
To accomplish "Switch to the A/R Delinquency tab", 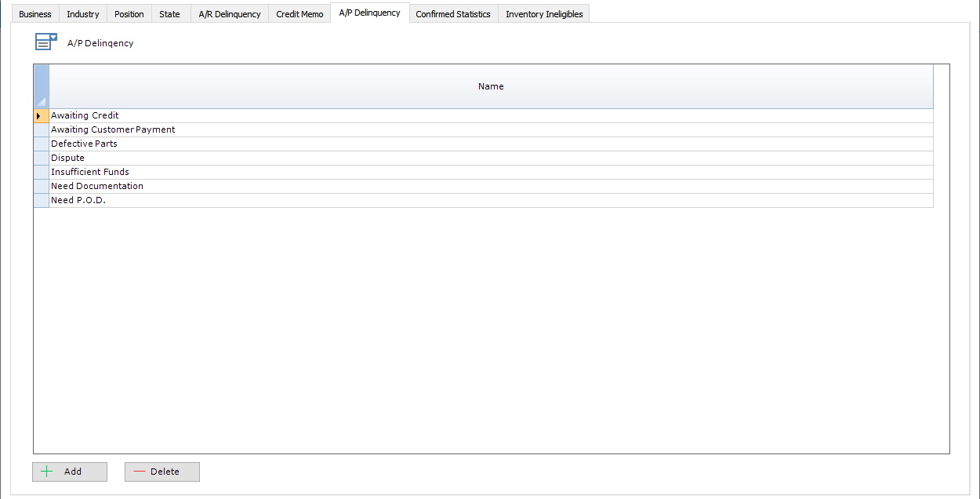I will (229, 13).
